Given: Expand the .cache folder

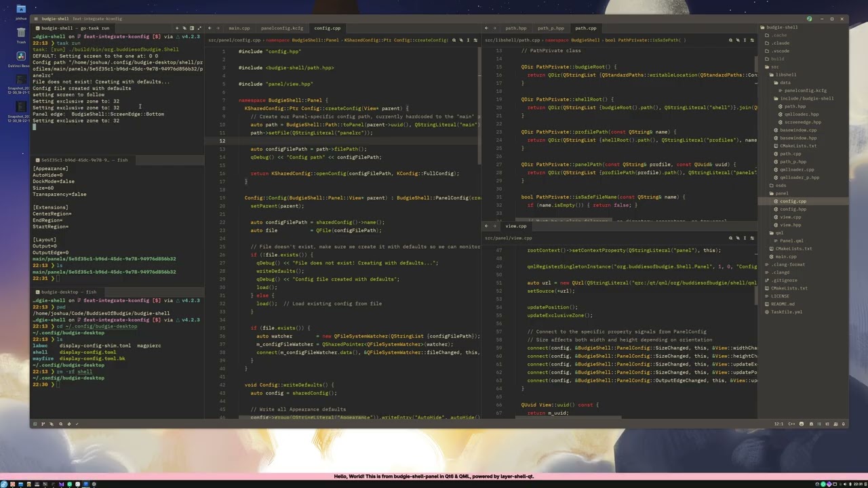Looking at the screenshot, I should coord(776,35).
